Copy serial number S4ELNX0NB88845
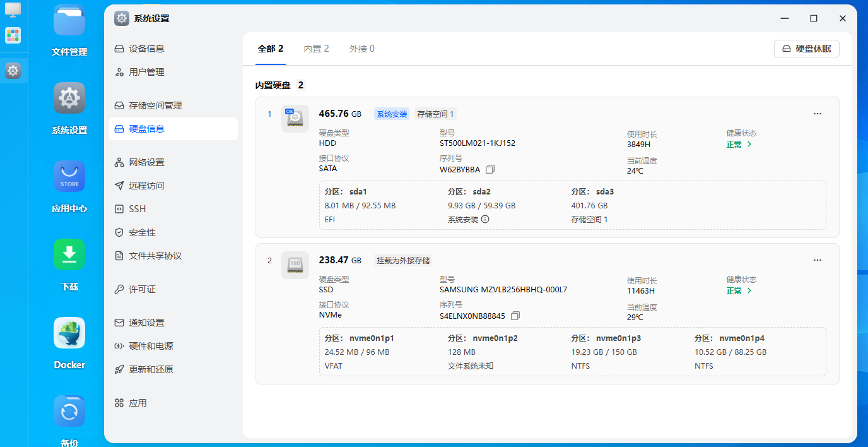868x447 pixels. (515, 316)
